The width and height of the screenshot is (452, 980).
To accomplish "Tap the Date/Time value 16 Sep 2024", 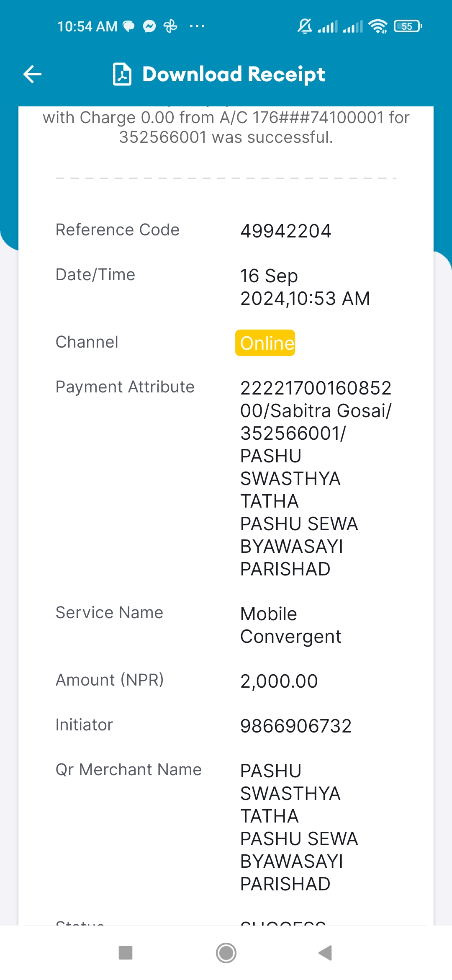I will (305, 287).
